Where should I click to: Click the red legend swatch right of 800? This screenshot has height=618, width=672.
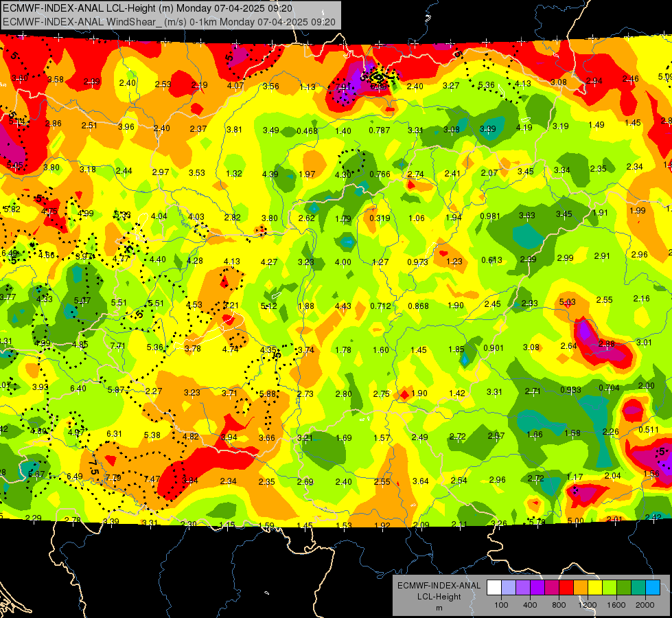[x=566, y=588]
